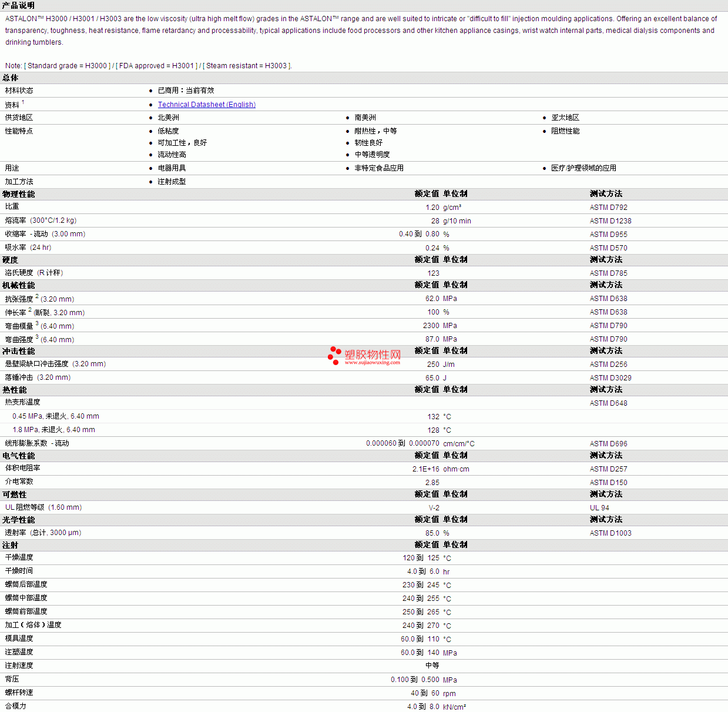Select the flexural modulus value 2300

click(431, 326)
